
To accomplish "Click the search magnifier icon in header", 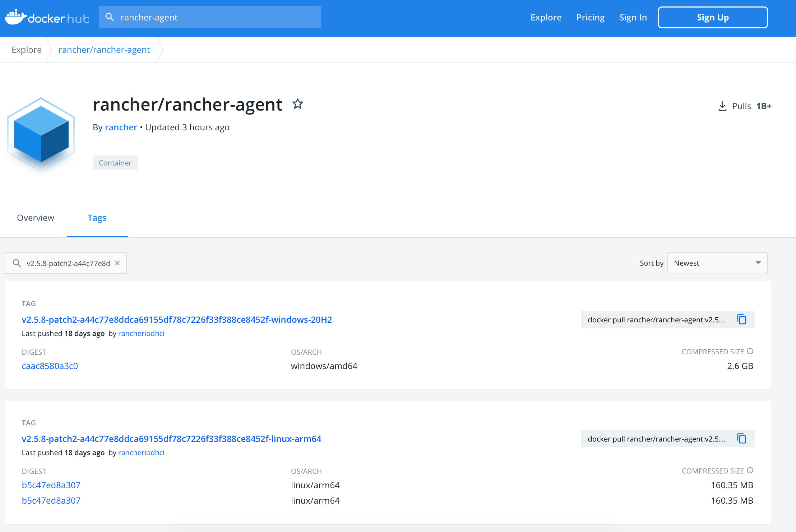I will pyautogui.click(x=110, y=17).
